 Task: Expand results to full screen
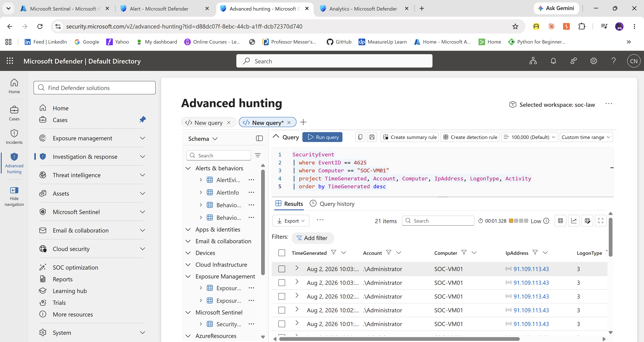601,220
